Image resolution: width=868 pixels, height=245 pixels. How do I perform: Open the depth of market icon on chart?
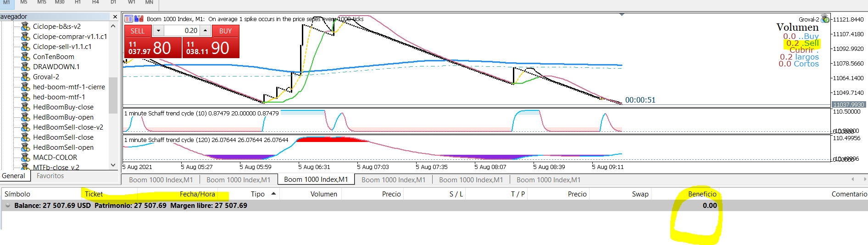[139, 19]
